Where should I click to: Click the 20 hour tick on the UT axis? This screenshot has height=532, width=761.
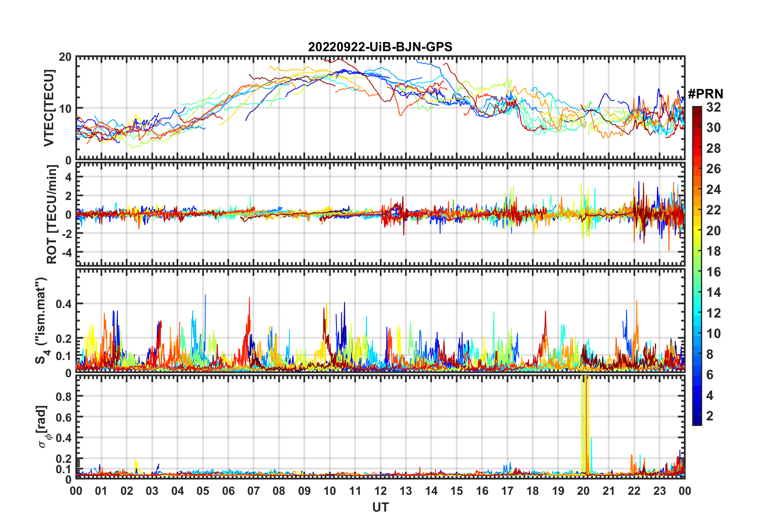[x=583, y=491]
